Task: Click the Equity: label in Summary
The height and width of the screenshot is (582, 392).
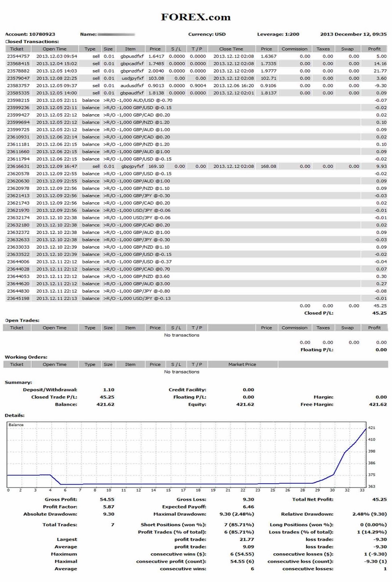Action: click(x=197, y=404)
